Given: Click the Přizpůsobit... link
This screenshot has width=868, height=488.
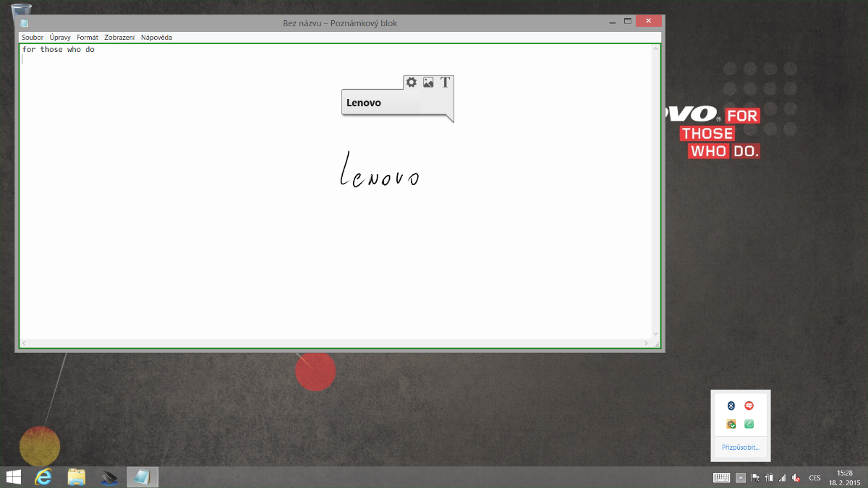Looking at the screenshot, I should pyautogui.click(x=741, y=448).
